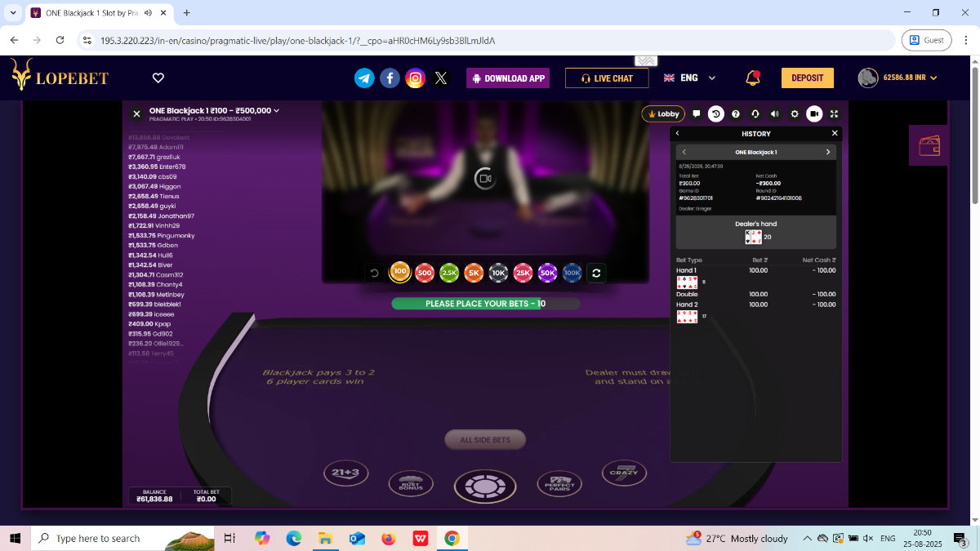
Task: Show previous ONE Blackjack 1 history round
Action: 684,152
